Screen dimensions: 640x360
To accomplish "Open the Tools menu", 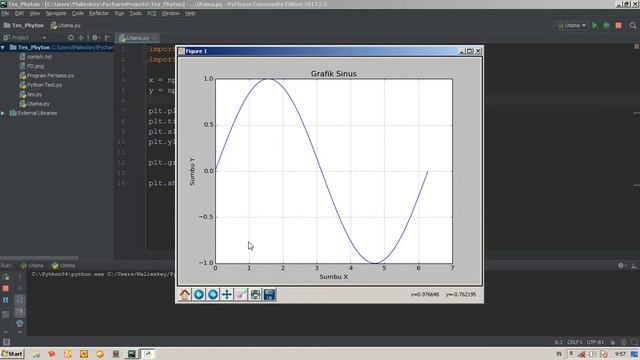I will 136,13.
